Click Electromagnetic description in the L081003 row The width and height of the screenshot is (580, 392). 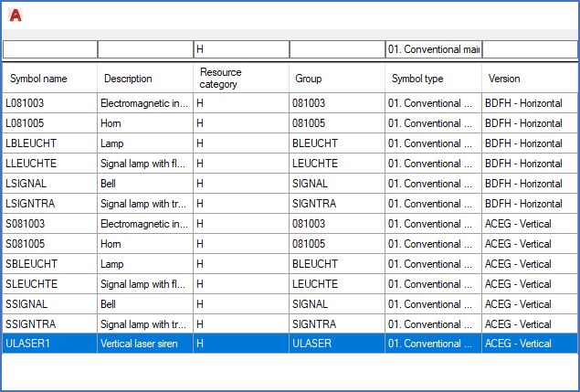tap(145, 103)
